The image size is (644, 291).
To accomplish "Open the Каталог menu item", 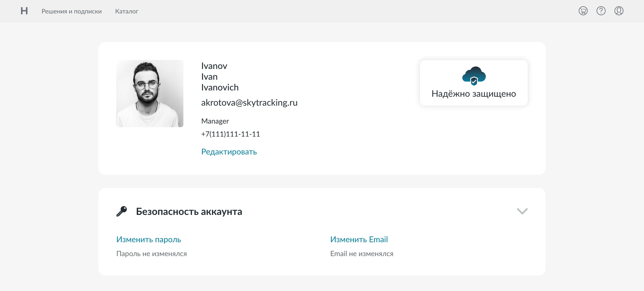I will 127,11.
